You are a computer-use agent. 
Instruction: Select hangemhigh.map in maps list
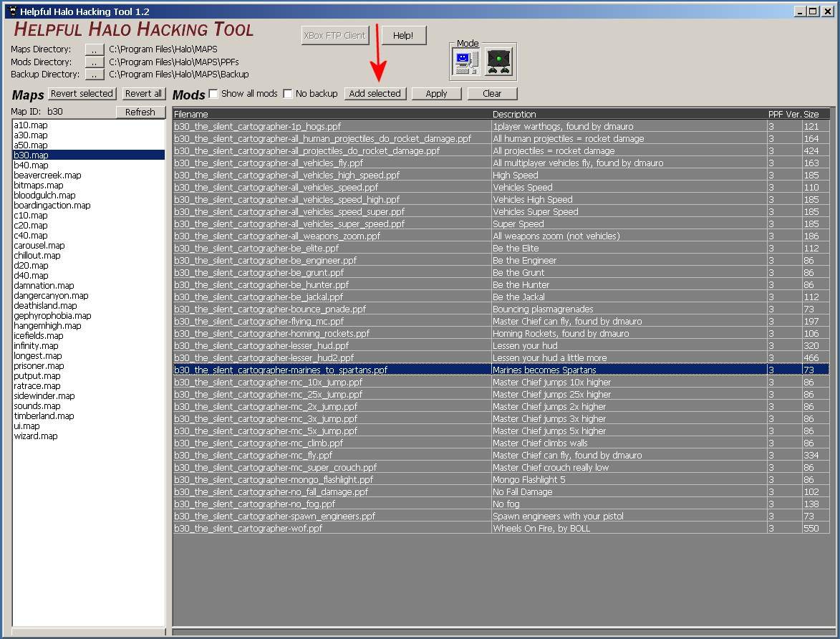(89, 326)
